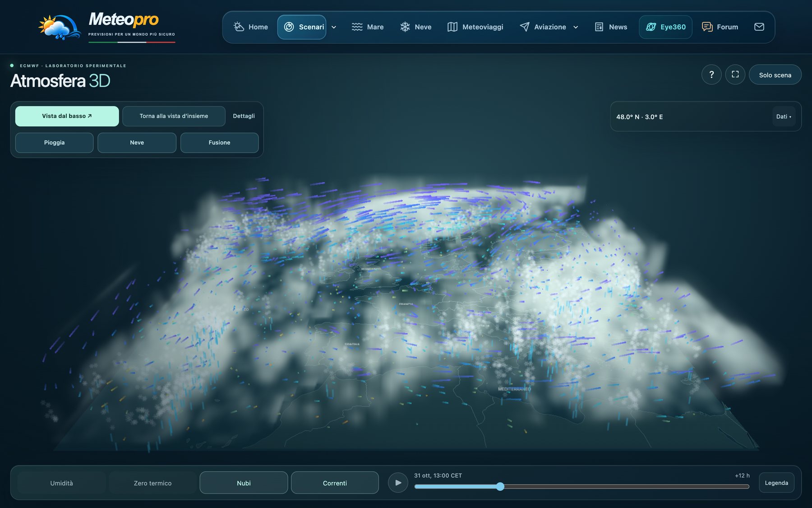This screenshot has width=812, height=508.
Task: Click the Meteopro logo
Action: tap(107, 27)
